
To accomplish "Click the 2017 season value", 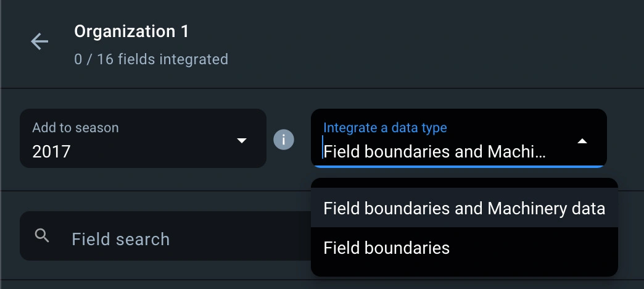I will tap(52, 151).
